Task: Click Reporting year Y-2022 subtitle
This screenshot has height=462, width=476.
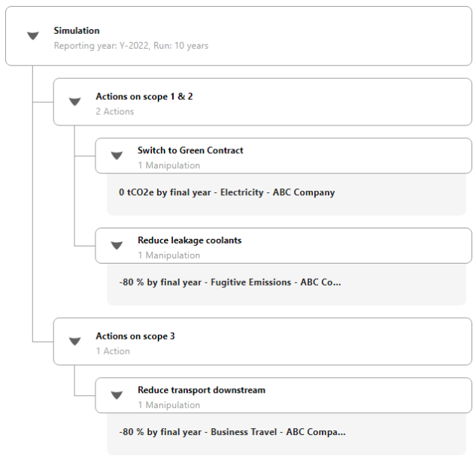Action: pos(131,46)
